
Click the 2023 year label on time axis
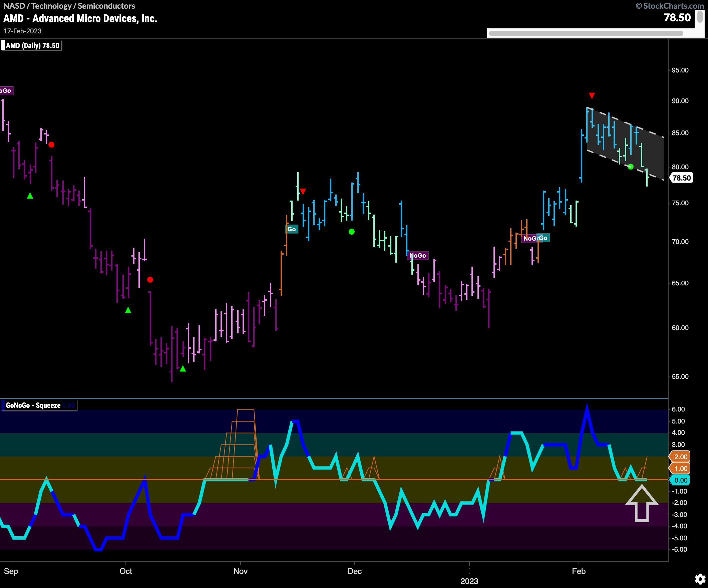469,581
